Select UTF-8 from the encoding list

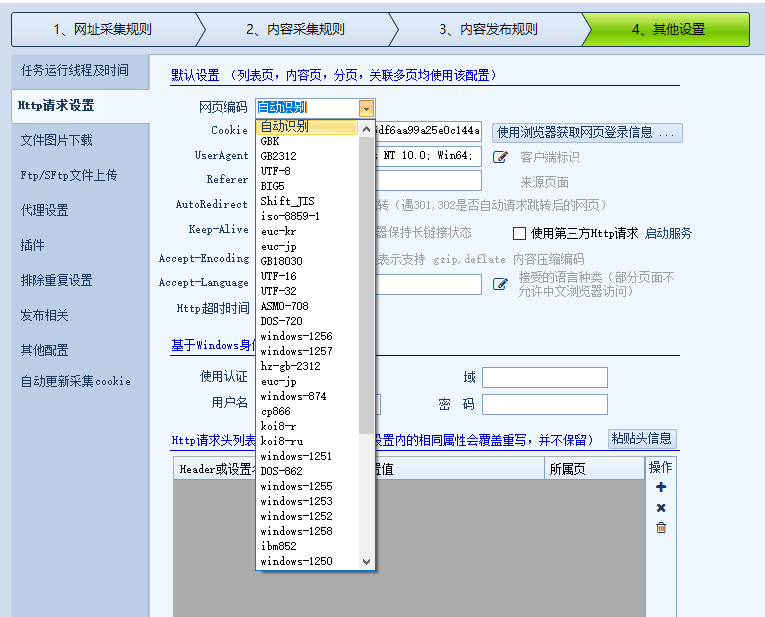[x=276, y=171]
